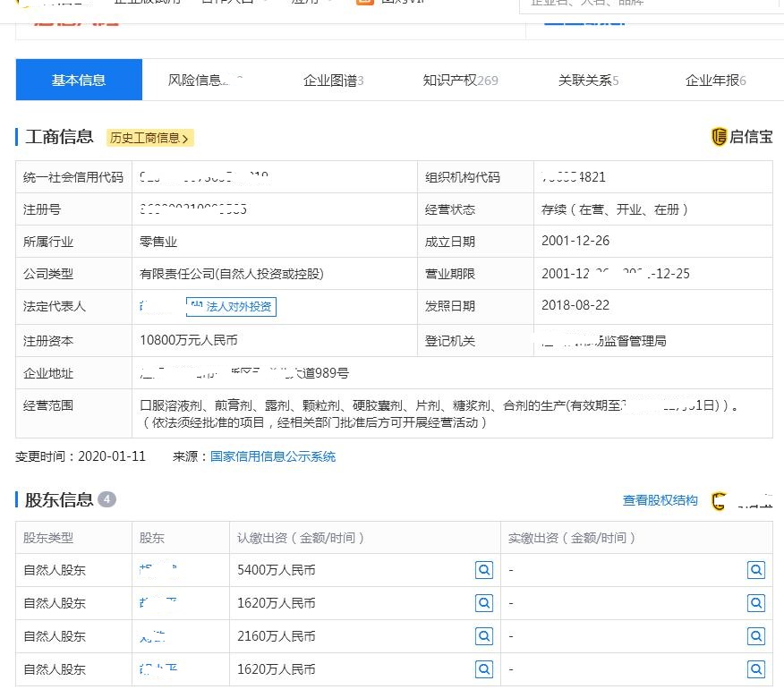View paid-in capital details for 5400万 shareholder row
784x698 pixels.
756,569
